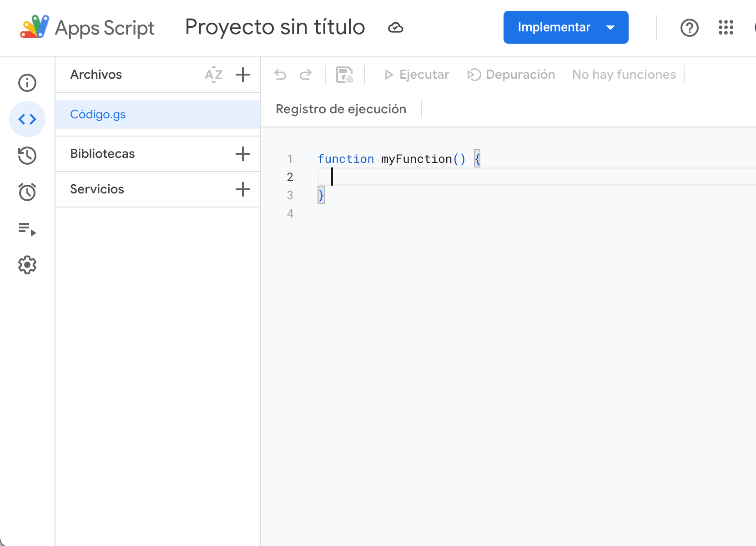Place cursor on editor line 2
This screenshot has height=546, width=756.
tap(537, 177)
